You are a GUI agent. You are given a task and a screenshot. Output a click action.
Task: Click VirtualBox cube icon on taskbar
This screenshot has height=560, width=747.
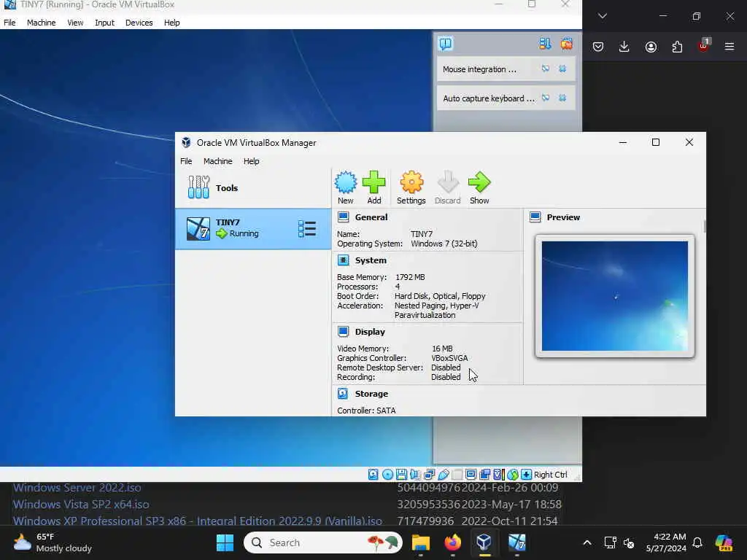(484, 542)
